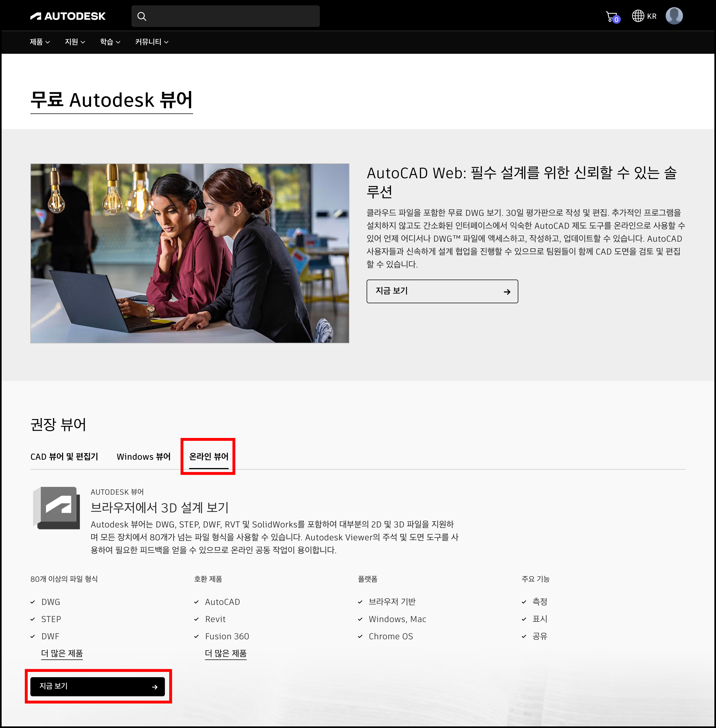Image resolution: width=716 pixels, height=728 pixels.
Task: Click the highlighted 지금 보기 button at bottom
Action: click(x=98, y=687)
